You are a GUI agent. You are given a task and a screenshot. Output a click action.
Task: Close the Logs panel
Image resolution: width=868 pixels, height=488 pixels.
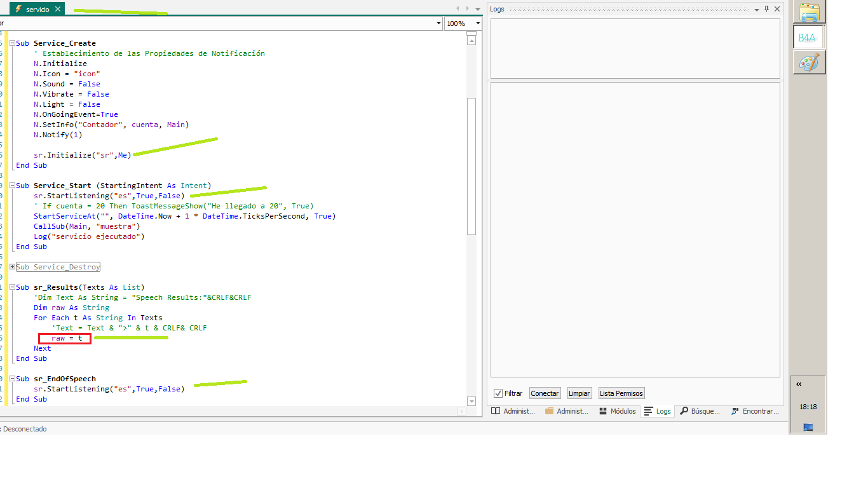point(777,9)
